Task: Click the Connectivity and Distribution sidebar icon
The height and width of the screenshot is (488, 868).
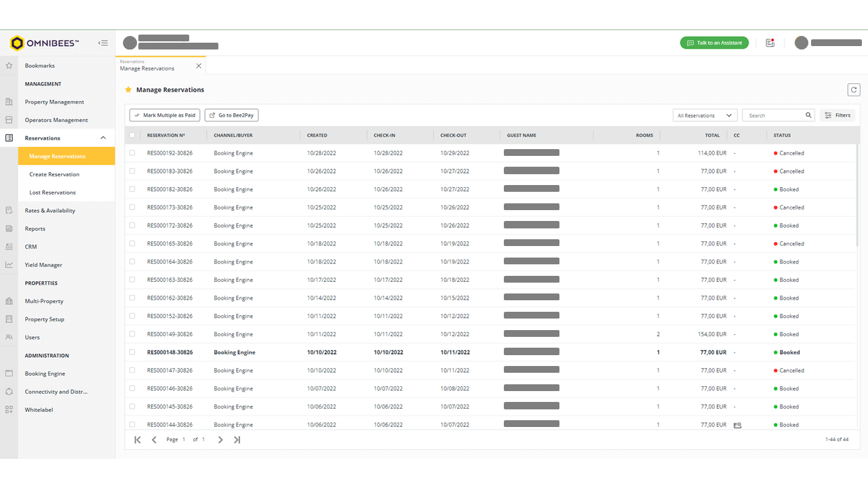Action: click(9, 392)
